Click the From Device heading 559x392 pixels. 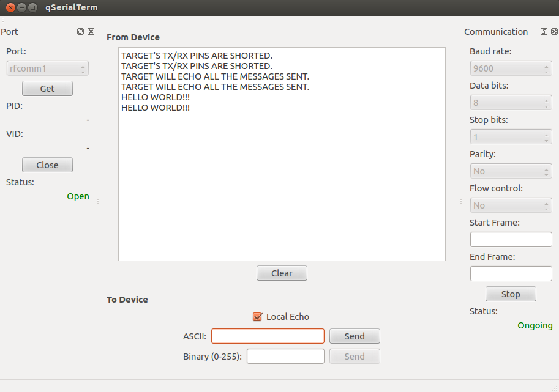coord(133,37)
